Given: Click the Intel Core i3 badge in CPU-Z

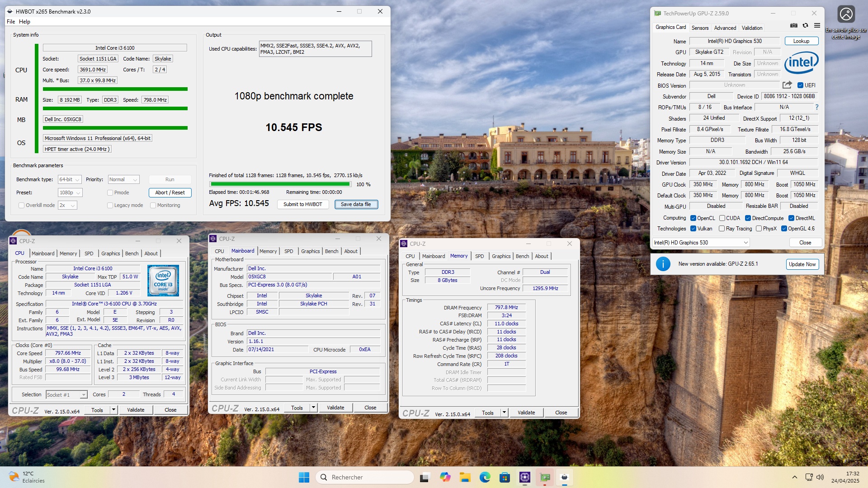Looking at the screenshot, I should [163, 281].
